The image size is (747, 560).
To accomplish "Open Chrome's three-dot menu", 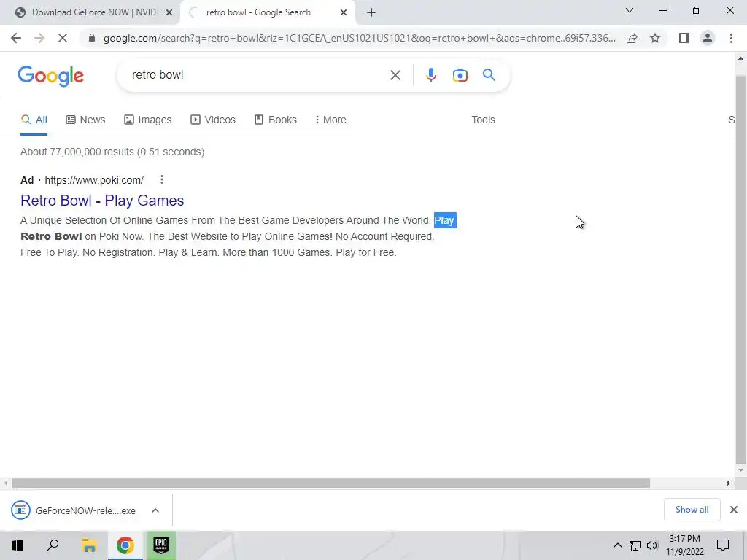I will pos(731,38).
